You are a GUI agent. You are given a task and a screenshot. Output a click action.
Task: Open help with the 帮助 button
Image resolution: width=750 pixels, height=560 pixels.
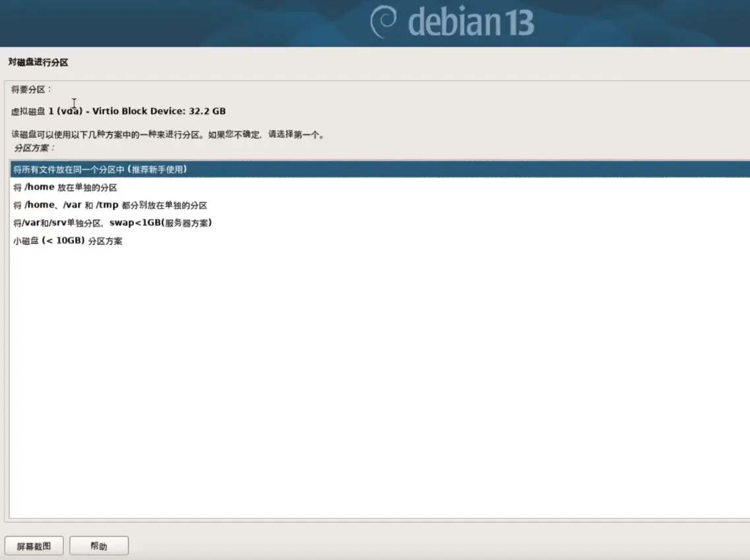(x=99, y=546)
